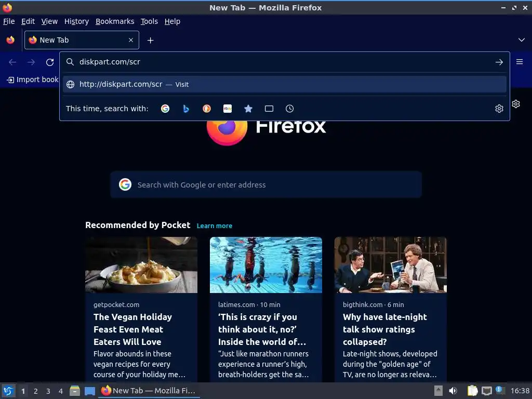This screenshot has width=532, height=399.
Task: Click the Firefox View icon beside tabs
Action: coord(10,40)
